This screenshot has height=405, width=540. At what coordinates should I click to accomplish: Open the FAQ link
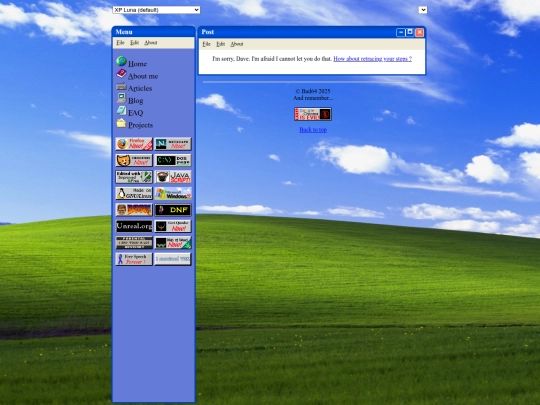135,113
